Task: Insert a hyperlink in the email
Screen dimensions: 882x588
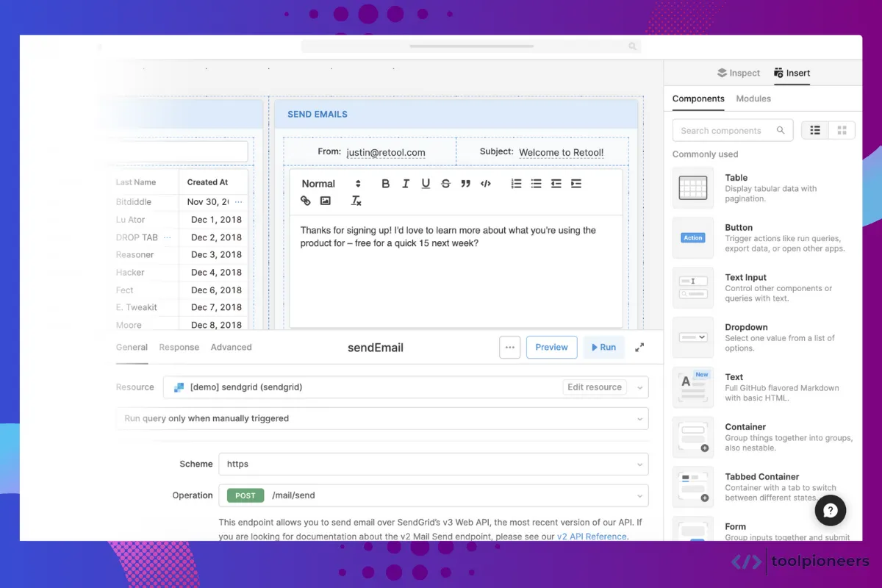Action: pos(306,201)
